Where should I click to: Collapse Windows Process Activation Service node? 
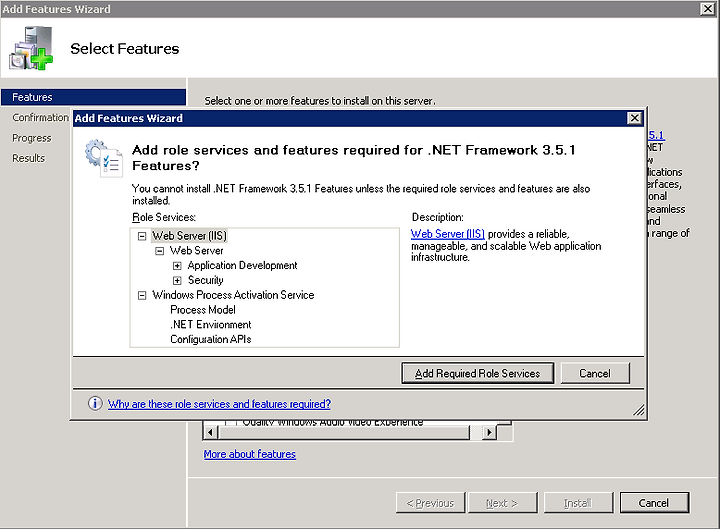coord(142,295)
